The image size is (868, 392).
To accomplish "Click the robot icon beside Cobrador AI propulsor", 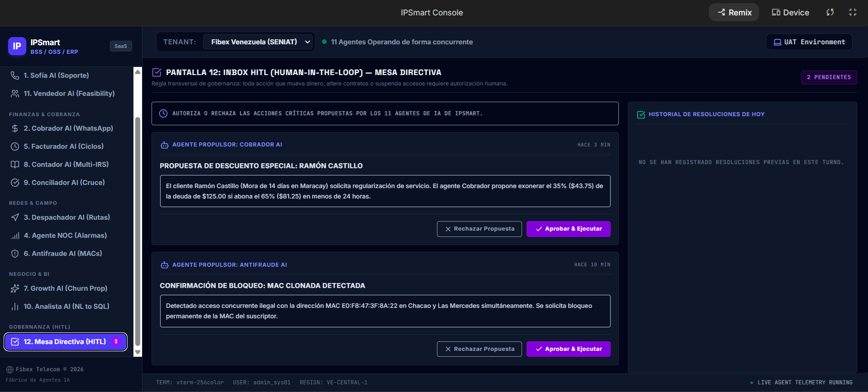I will tap(165, 145).
